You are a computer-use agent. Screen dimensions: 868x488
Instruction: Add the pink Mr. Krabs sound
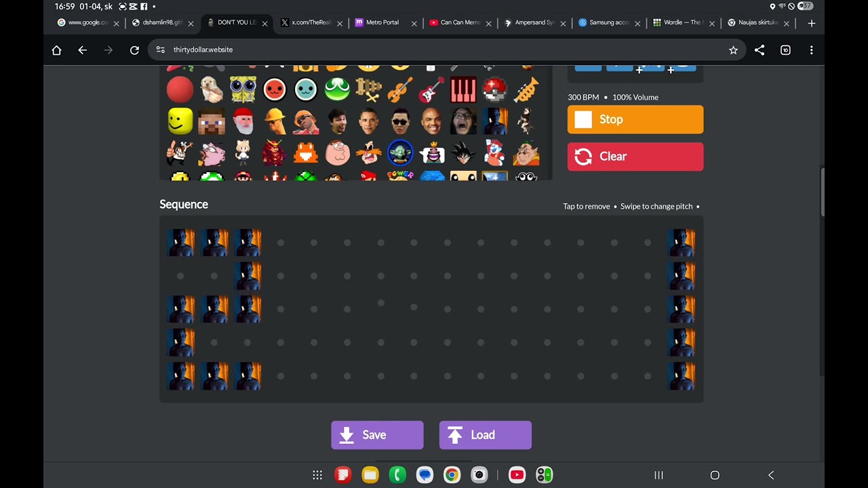(212, 153)
